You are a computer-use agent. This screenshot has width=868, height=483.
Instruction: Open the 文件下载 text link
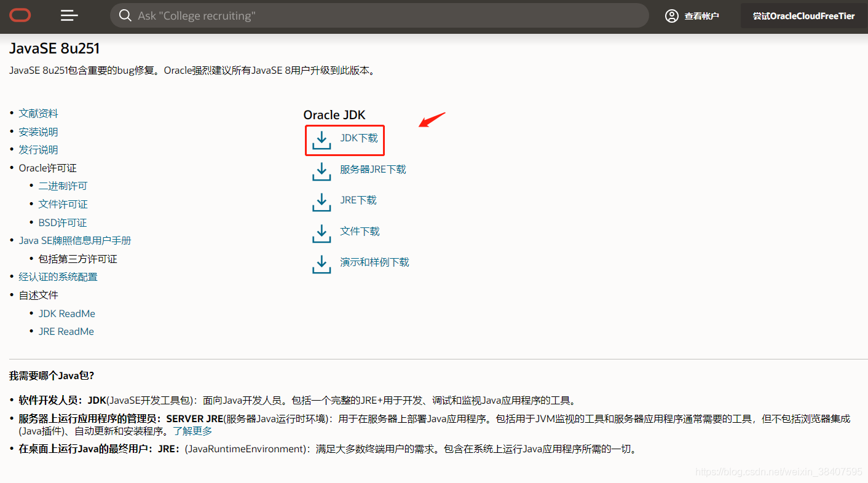(x=360, y=231)
